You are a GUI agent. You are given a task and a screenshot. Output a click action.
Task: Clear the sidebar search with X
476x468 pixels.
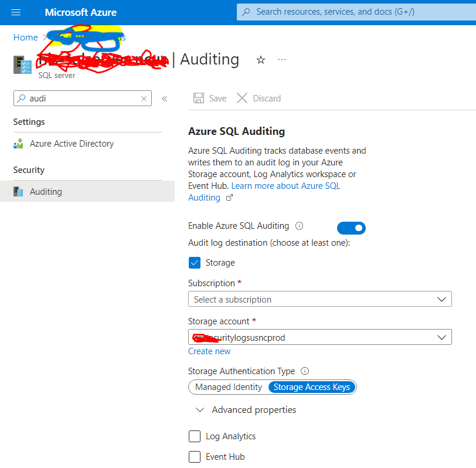(x=144, y=99)
